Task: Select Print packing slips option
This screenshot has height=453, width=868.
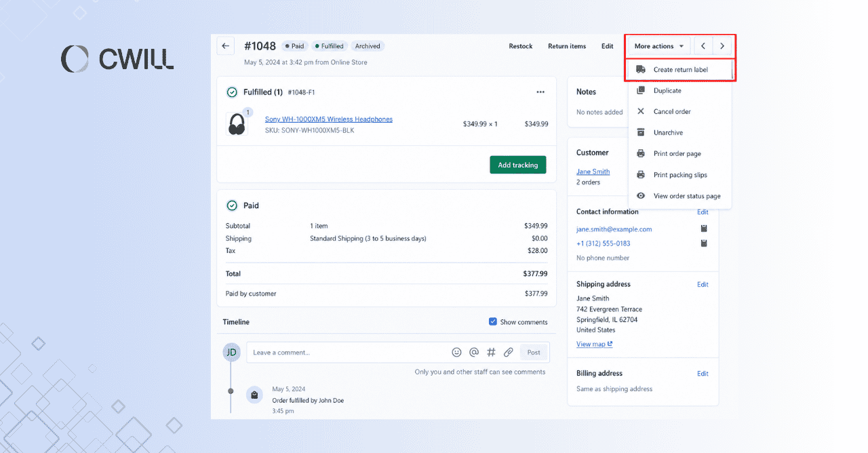Action: [679, 175]
